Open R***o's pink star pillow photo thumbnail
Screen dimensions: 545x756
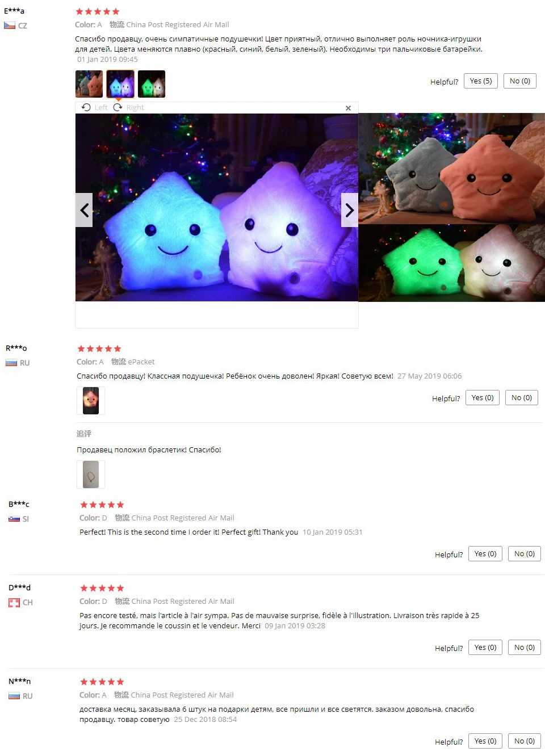tap(91, 401)
